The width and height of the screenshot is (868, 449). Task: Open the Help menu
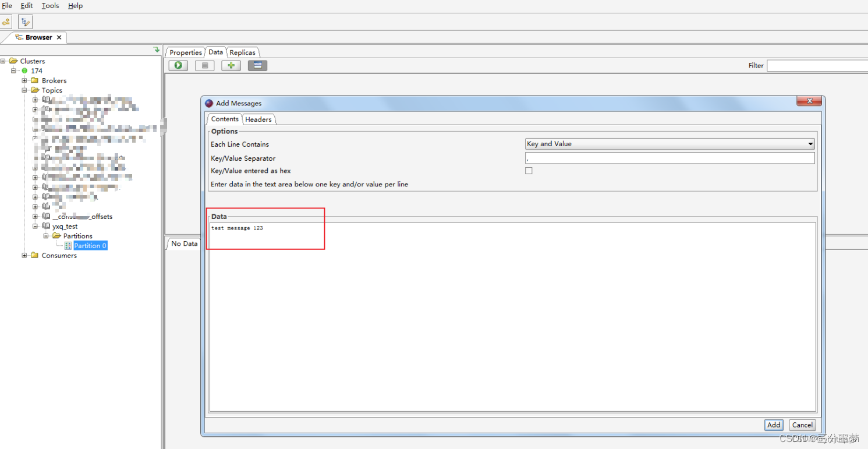tap(76, 6)
